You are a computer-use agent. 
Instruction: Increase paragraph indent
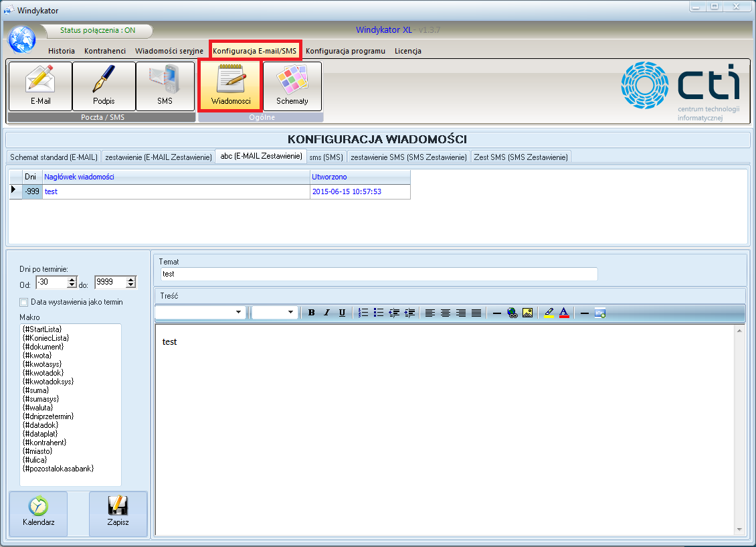[x=409, y=313]
